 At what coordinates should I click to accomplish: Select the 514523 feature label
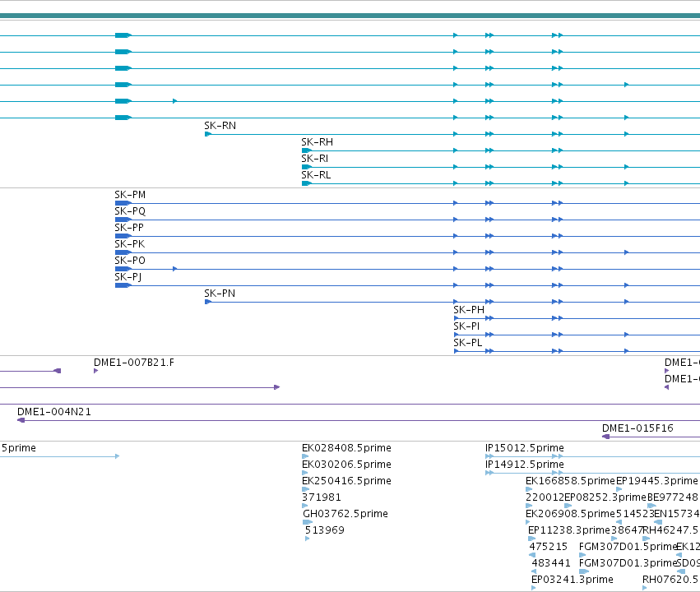tap(635, 515)
